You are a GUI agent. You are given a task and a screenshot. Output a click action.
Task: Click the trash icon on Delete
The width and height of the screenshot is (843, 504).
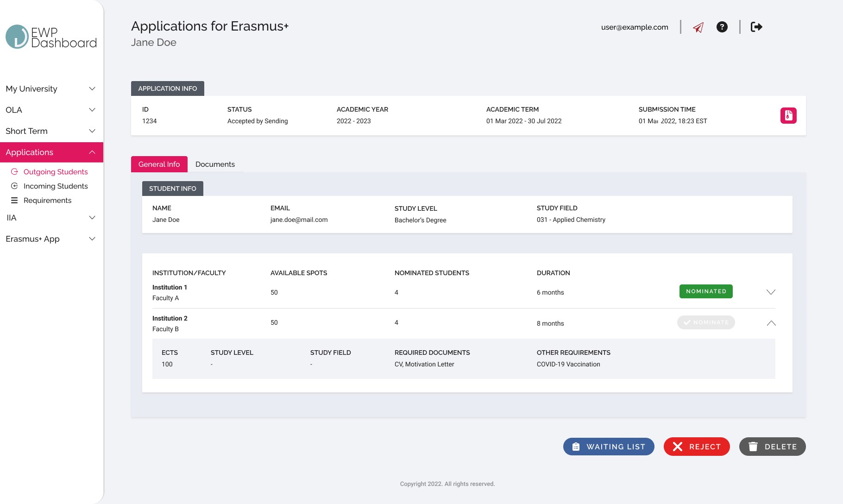click(x=753, y=447)
